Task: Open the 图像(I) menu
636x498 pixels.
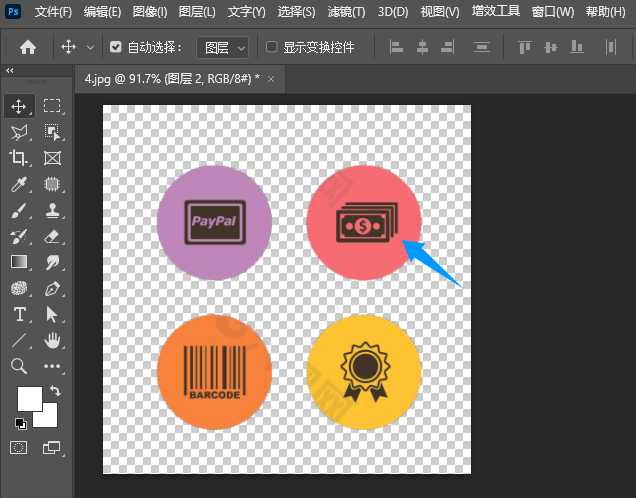Action: point(150,12)
